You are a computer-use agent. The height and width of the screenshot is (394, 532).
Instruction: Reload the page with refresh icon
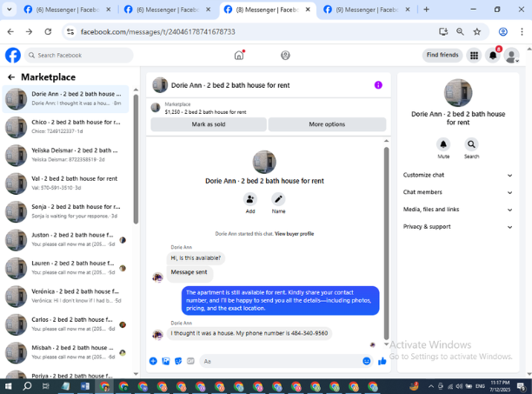[48, 31]
